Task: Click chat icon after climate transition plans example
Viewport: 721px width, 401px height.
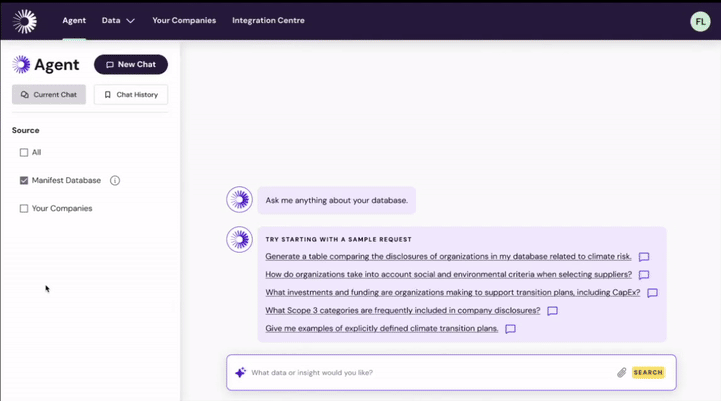Action: (510, 329)
